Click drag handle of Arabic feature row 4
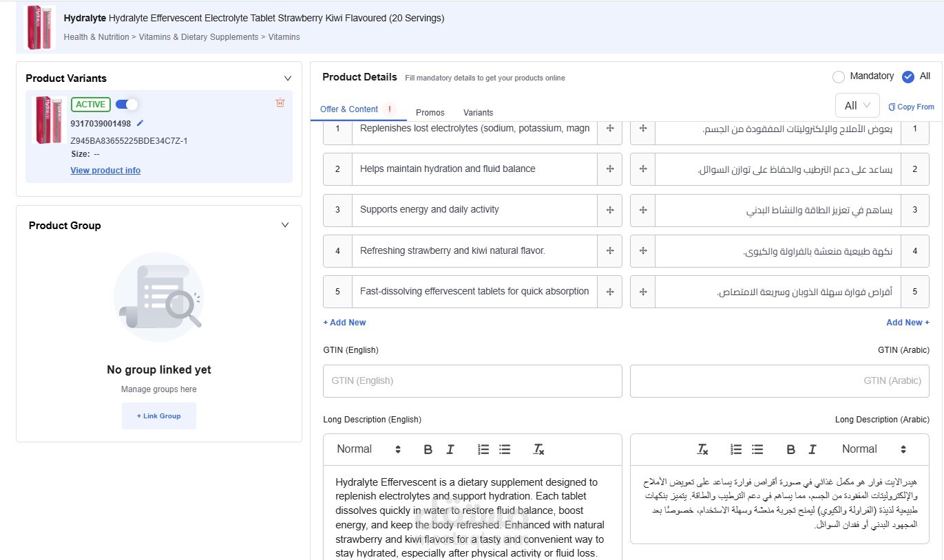 tap(643, 251)
